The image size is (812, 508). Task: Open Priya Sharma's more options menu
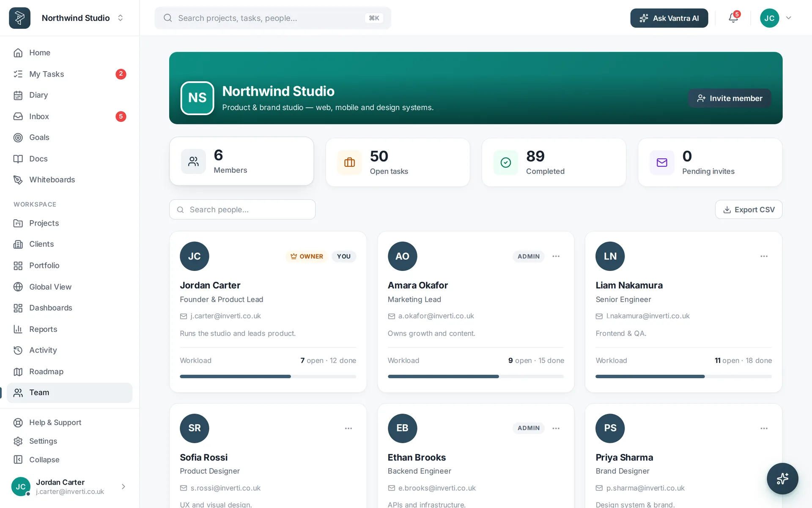[x=764, y=428]
